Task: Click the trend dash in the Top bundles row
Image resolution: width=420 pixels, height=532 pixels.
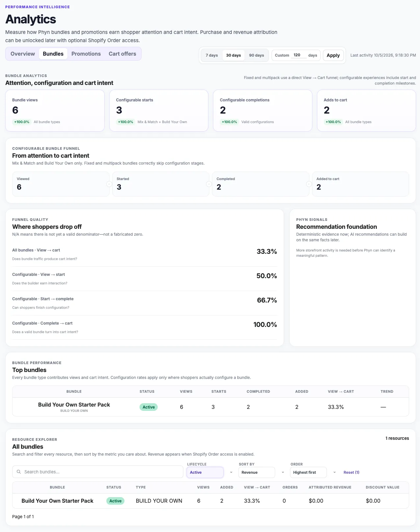Action: (383, 407)
